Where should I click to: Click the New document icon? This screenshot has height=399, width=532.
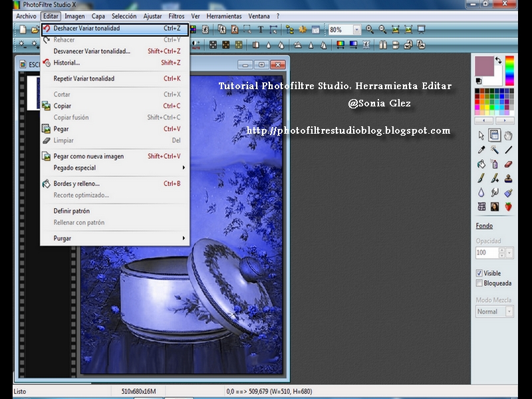(23, 29)
